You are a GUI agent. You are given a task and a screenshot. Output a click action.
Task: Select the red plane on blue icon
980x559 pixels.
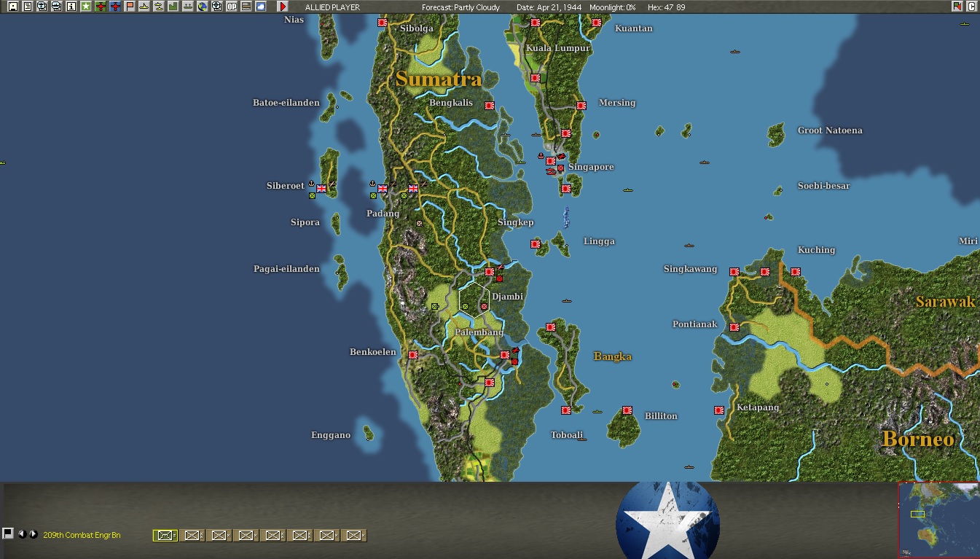115,7
